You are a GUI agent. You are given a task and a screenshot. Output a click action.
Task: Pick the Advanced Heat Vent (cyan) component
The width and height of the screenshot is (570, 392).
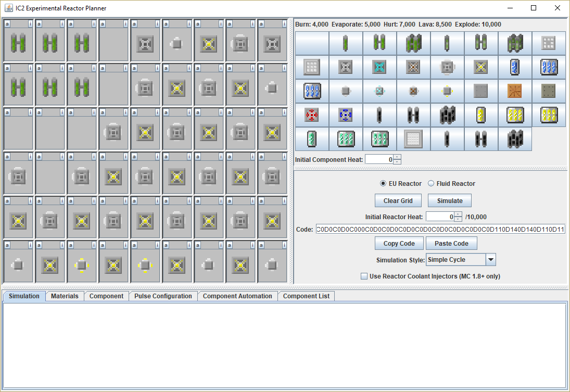[x=379, y=67]
